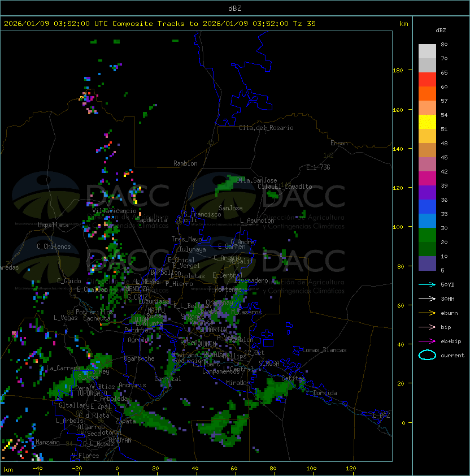Pick the light blue 35 dBZ swatch
This screenshot has width=470, height=476.
pyautogui.click(x=427, y=220)
